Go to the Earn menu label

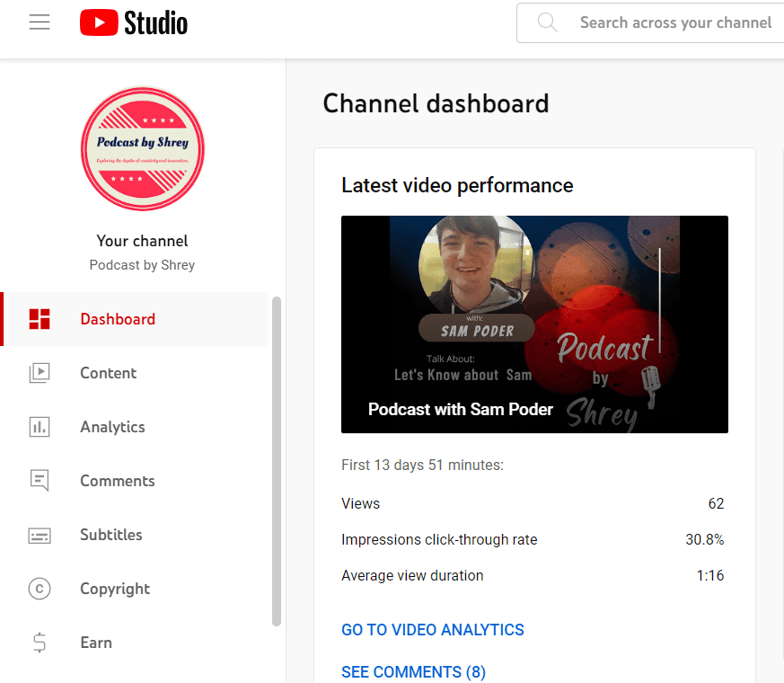(96, 643)
